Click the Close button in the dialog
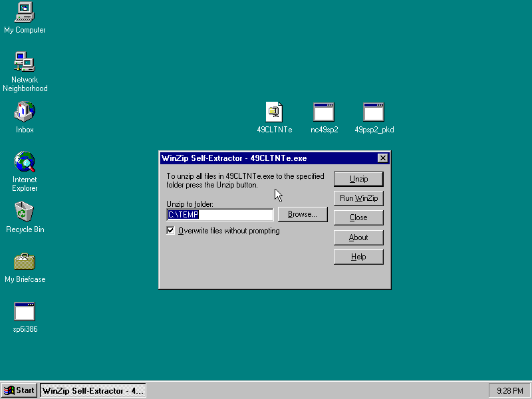The width and height of the screenshot is (532, 399). click(x=358, y=217)
